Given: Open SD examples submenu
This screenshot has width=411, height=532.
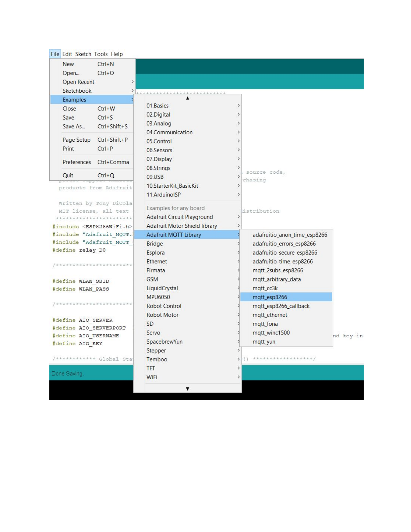Looking at the screenshot, I should [x=187, y=324].
